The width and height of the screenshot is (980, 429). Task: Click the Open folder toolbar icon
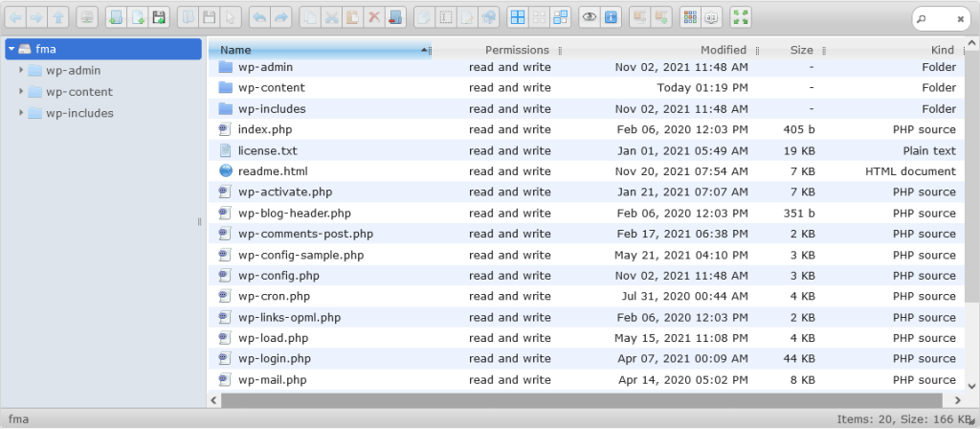click(x=189, y=17)
